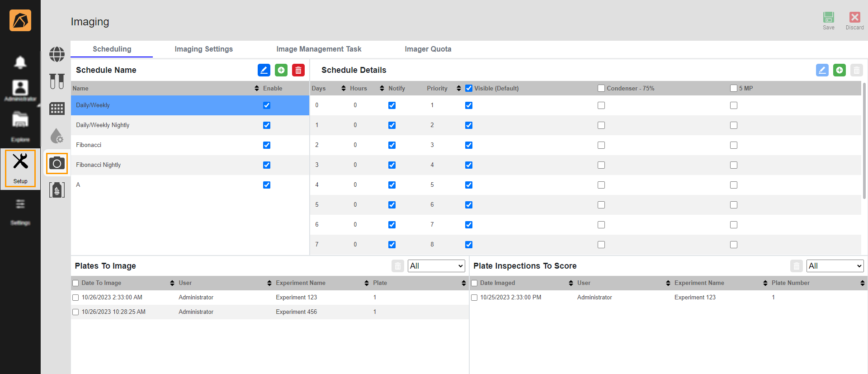Open the globe icon in setup sidebar

point(57,54)
